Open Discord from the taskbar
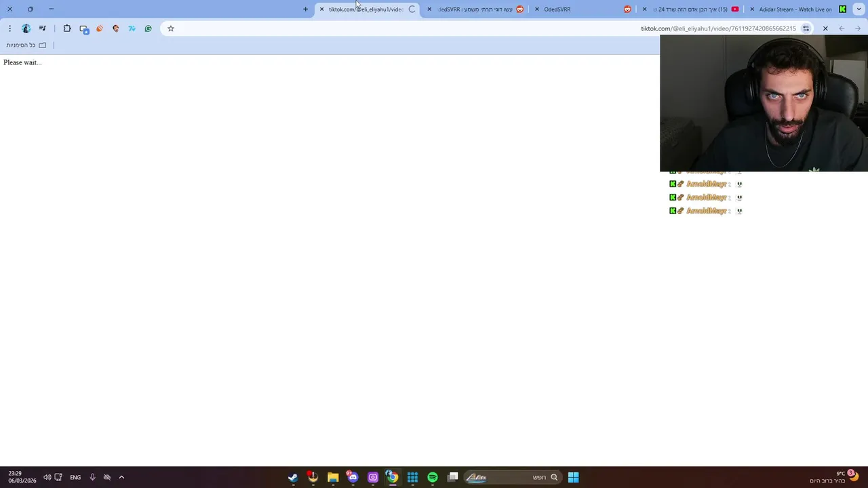The image size is (868, 488). [353, 477]
